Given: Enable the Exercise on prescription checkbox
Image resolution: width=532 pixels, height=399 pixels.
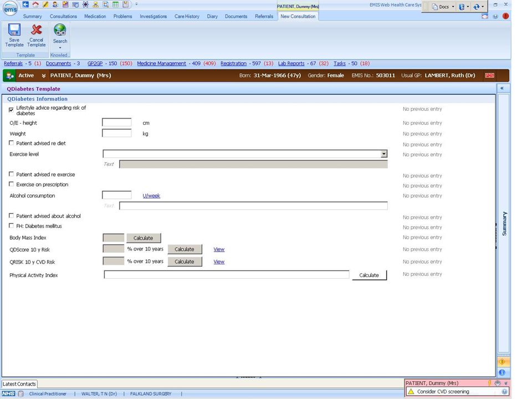Looking at the screenshot, I should [11, 184].
